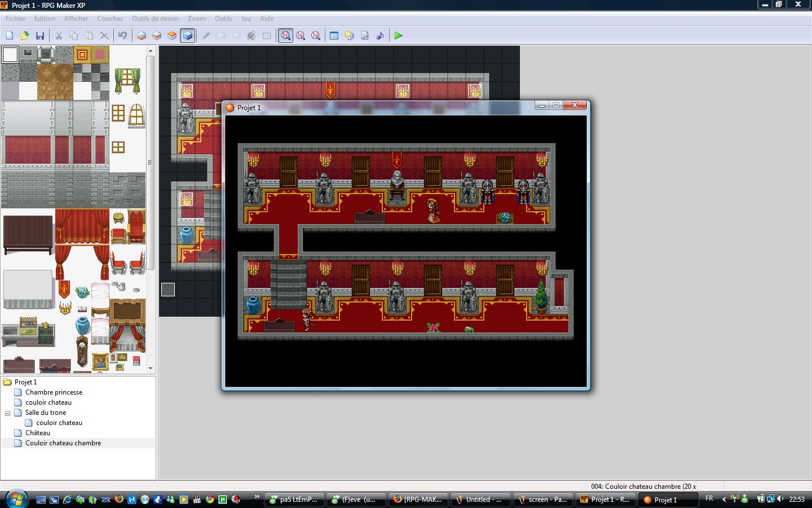Screen dimensions: 812x508
Task: Open the Windows Start orb
Action: (16, 499)
